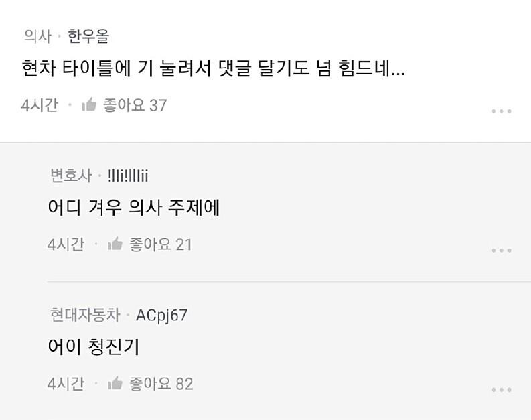Image resolution: width=531 pixels, height=420 pixels.
Task: Click the 의사 job label
Action: (x=37, y=36)
